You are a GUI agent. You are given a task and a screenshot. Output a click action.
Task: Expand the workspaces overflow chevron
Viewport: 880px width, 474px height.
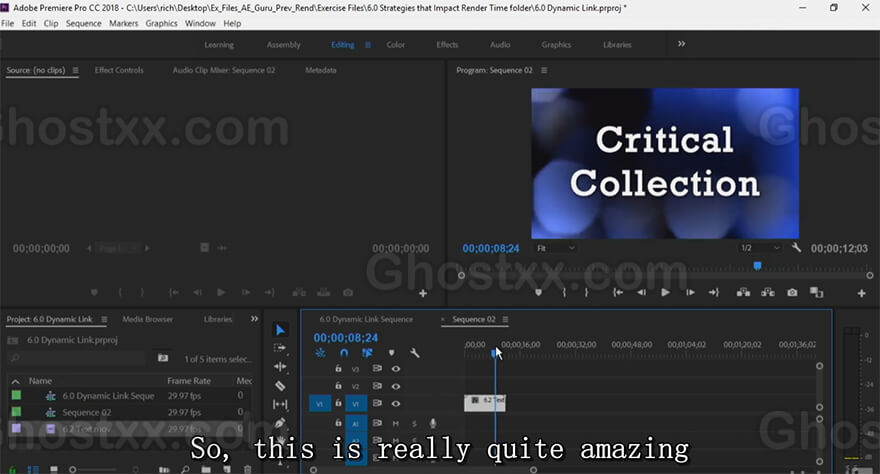(681, 44)
